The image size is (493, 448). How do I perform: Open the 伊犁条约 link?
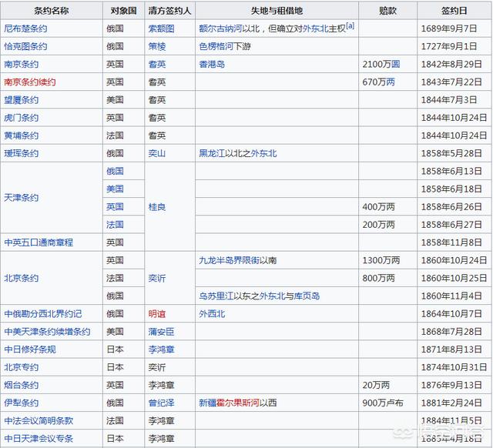[22, 403]
